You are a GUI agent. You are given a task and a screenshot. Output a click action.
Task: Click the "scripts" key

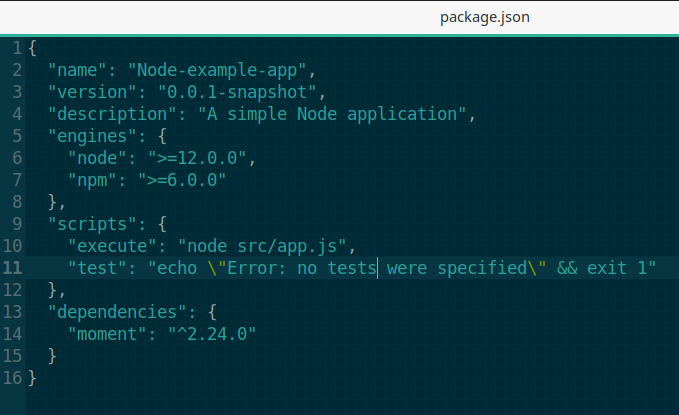(x=95, y=224)
